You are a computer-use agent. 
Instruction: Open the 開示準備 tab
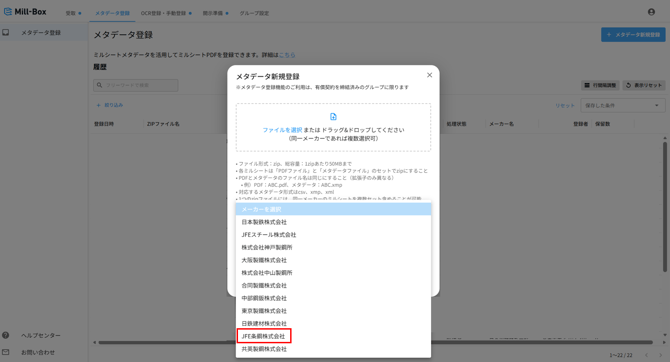(x=215, y=13)
